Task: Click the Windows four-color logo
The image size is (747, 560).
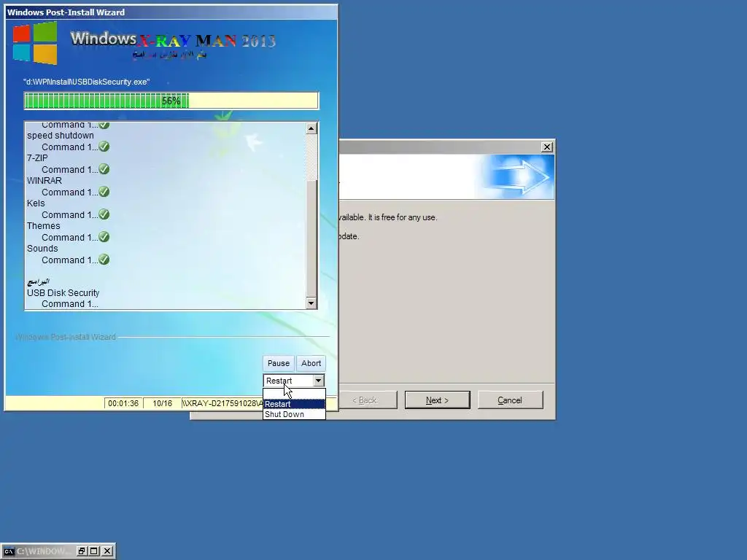Action: 35,43
